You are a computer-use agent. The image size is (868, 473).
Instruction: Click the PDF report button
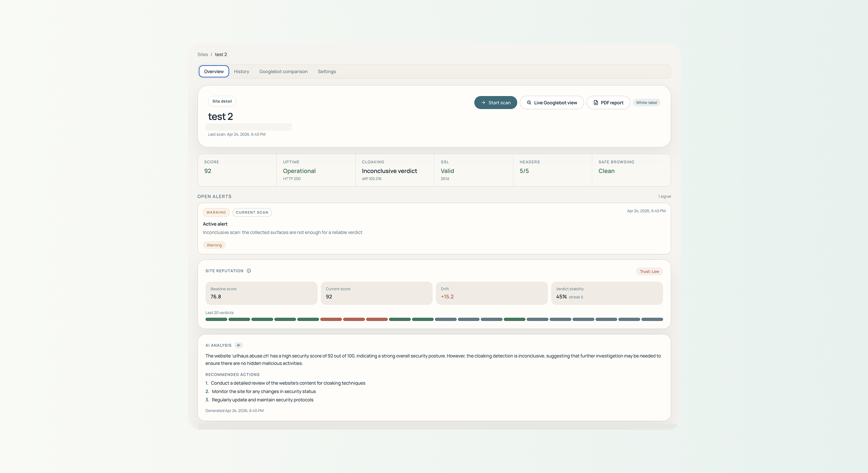pyautogui.click(x=608, y=102)
